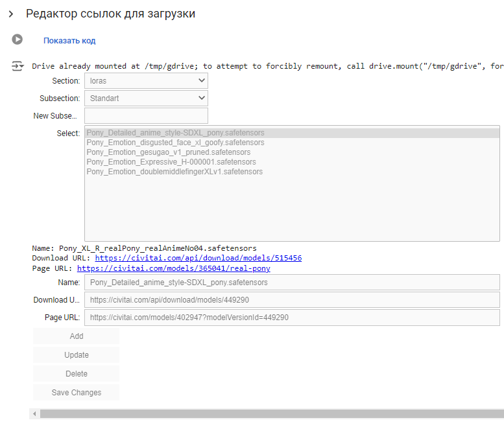
Task: Click the Pony_XL_R_realPony_realAnimeNo04.safetensors name text
Action: pyautogui.click(x=158, y=248)
